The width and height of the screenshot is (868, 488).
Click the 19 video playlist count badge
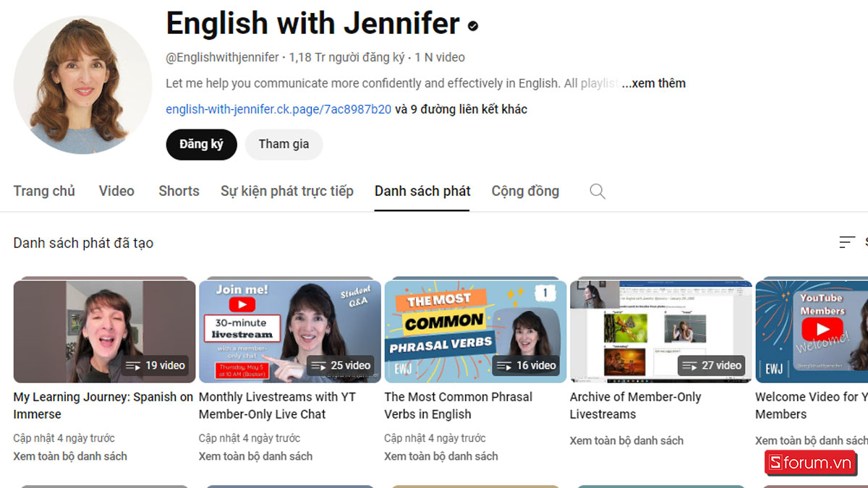click(x=156, y=365)
